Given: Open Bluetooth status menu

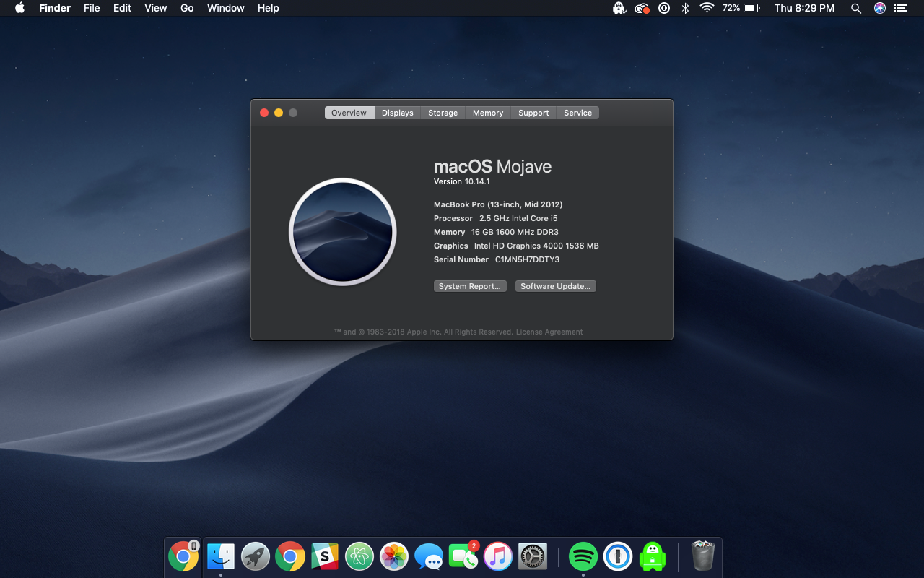Looking at the screenshot, I should [684, 8].
